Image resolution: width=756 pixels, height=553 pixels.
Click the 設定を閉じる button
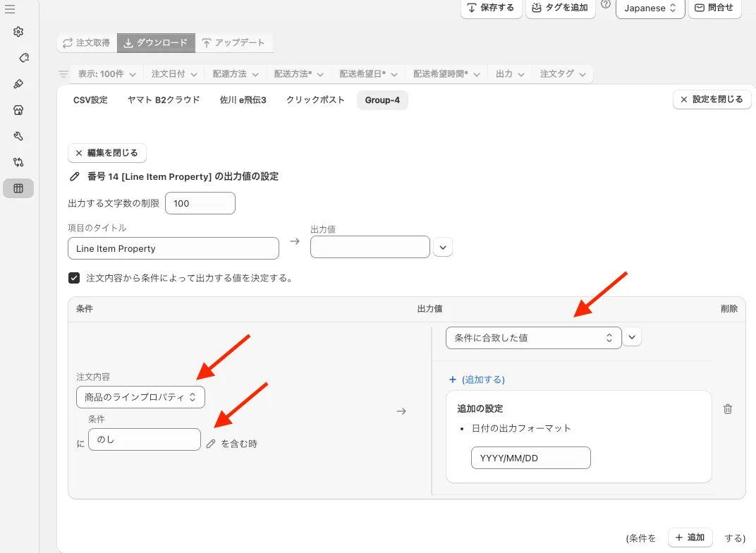pos(712,100)
